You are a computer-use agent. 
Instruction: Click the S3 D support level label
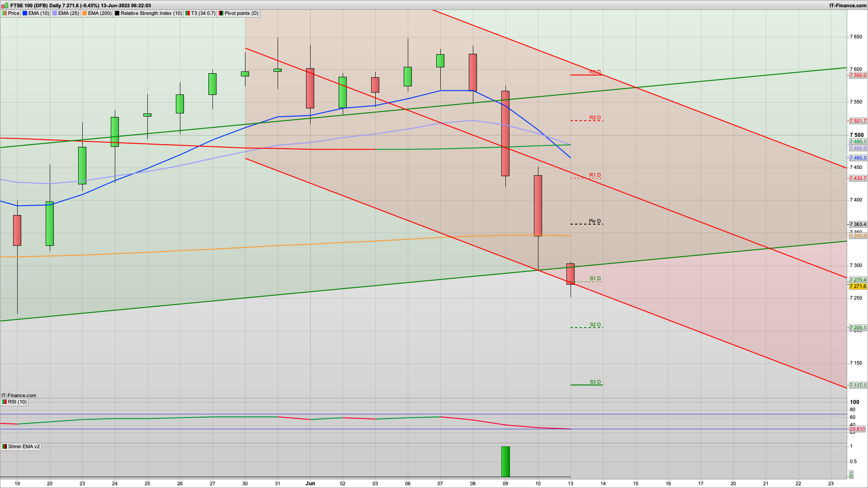595,382
